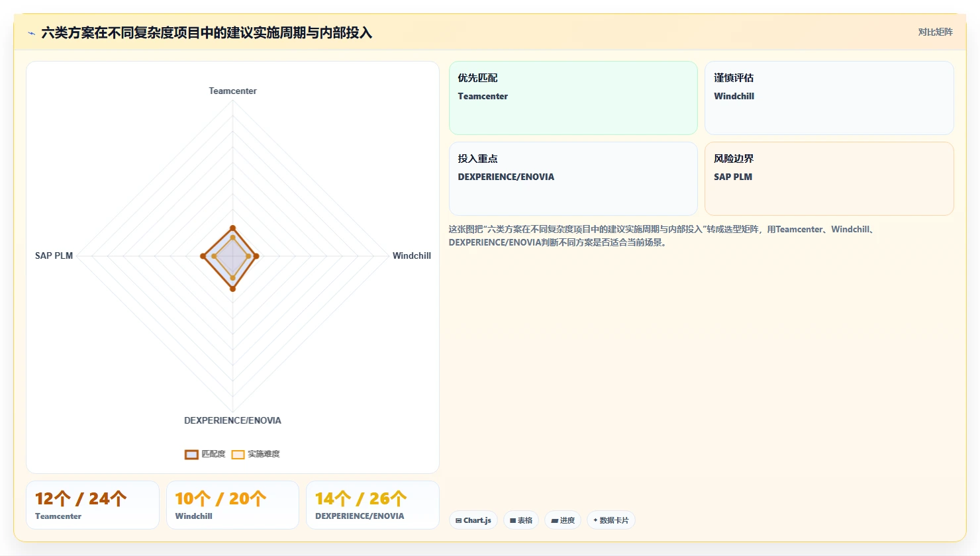Click the right radar data point on Windchill axis
The height and width of the screenshot is (556, 980).
pos(256,256)
